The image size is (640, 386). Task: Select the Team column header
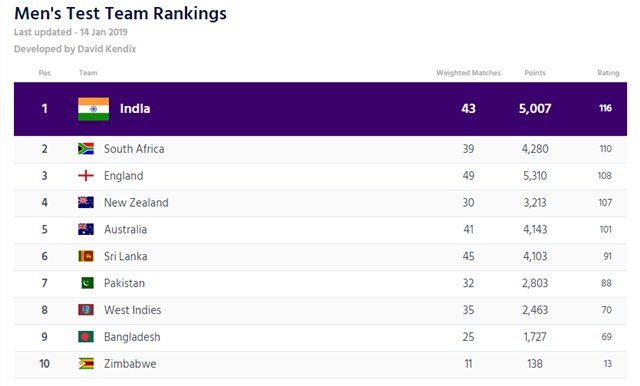[88, 73]
